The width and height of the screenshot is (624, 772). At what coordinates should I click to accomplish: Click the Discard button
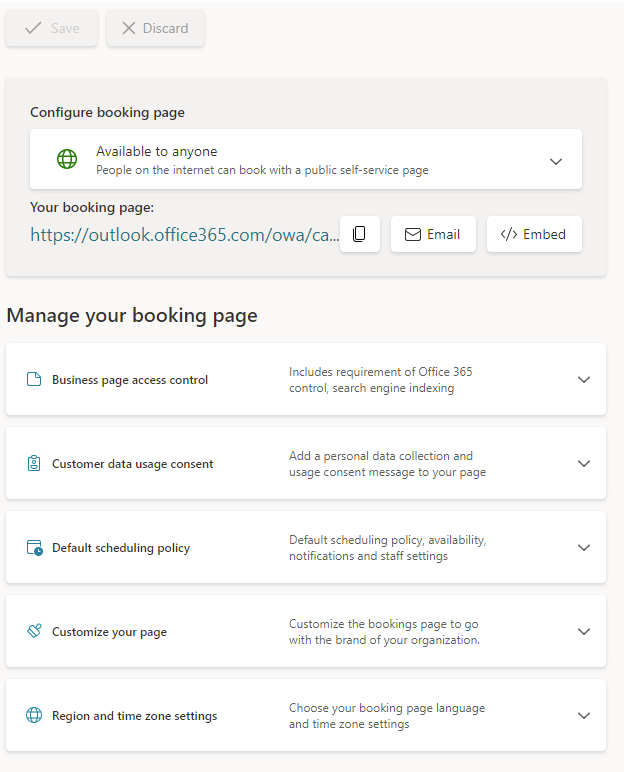tap(155, 28)
